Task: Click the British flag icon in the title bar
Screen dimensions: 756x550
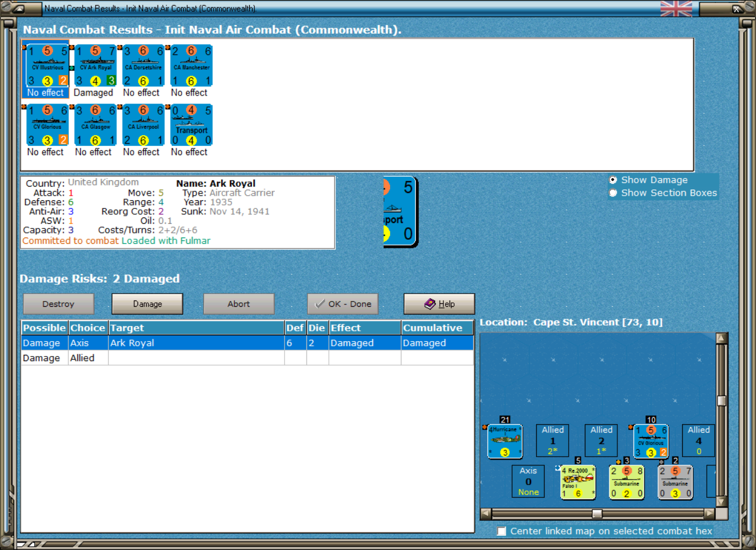Action: (676, 9)
